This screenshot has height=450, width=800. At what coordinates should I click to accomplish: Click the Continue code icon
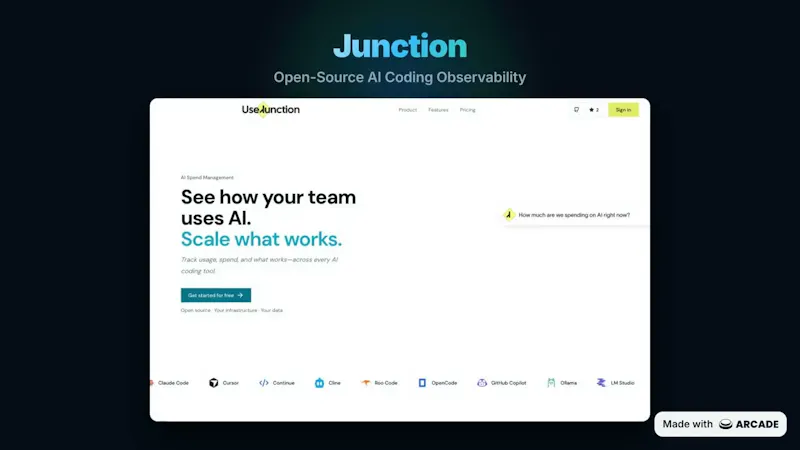[x=264, y=383]
